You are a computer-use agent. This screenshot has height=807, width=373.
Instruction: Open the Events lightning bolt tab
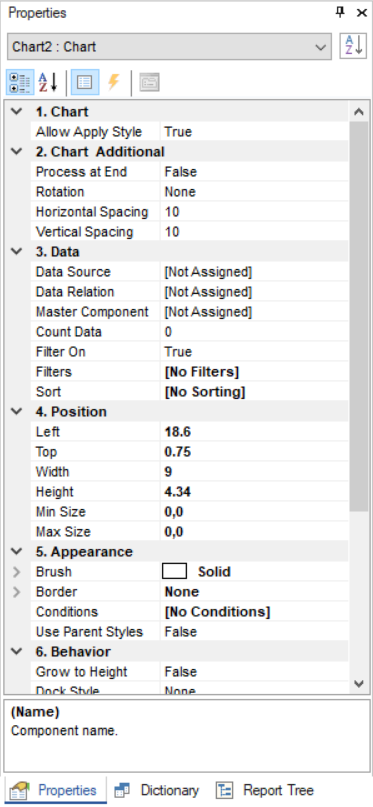pos(114,82)
